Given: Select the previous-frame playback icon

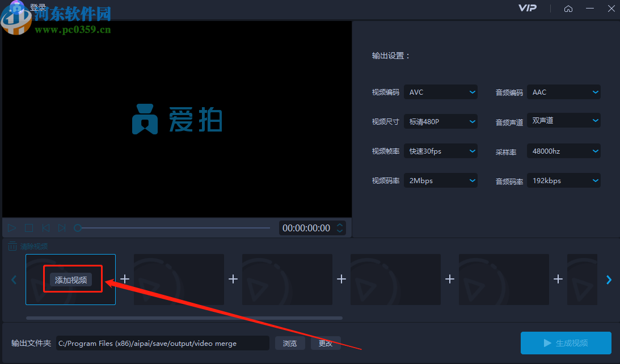Looking at the screenshot, I should tap(45, 227).
